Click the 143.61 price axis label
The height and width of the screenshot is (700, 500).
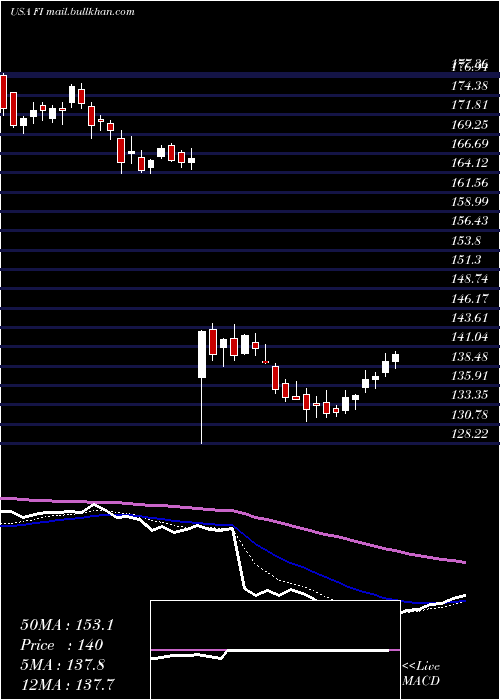(470, 318)
